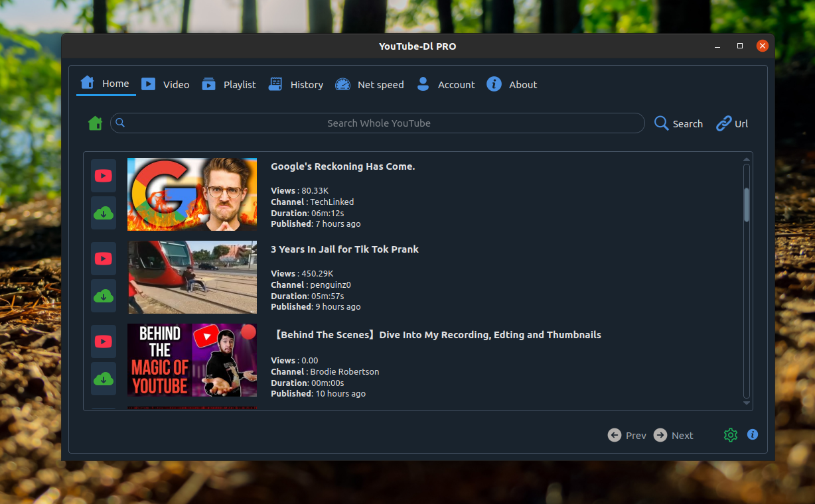This screenshot has height=504, width=815.
Task: Download the Behind The Scenes video
Action: pyautogui.click(x=104, y=379)
